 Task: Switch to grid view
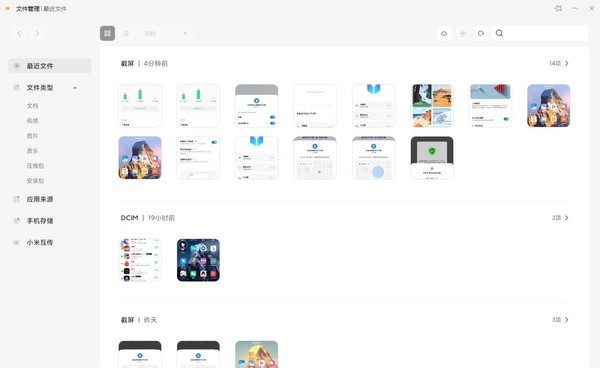(108, 33)
